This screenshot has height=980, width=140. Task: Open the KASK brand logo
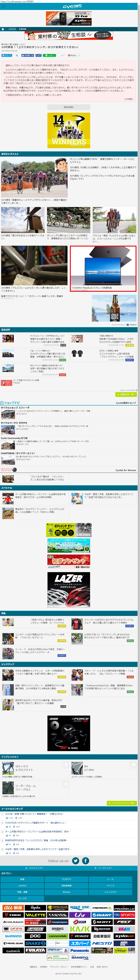coord(80,929)
